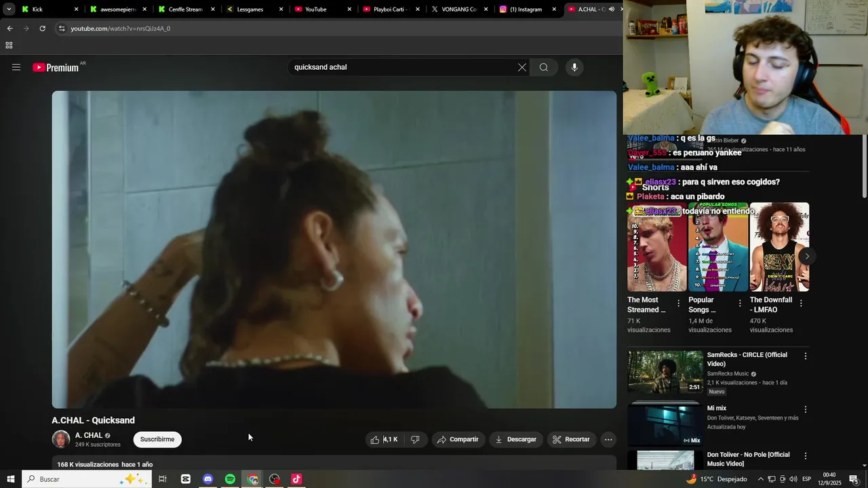Open SamRecks CIRCLE video thumbnail
The width and height of the screenshot is (868, 488).
[x=665, y=372]
